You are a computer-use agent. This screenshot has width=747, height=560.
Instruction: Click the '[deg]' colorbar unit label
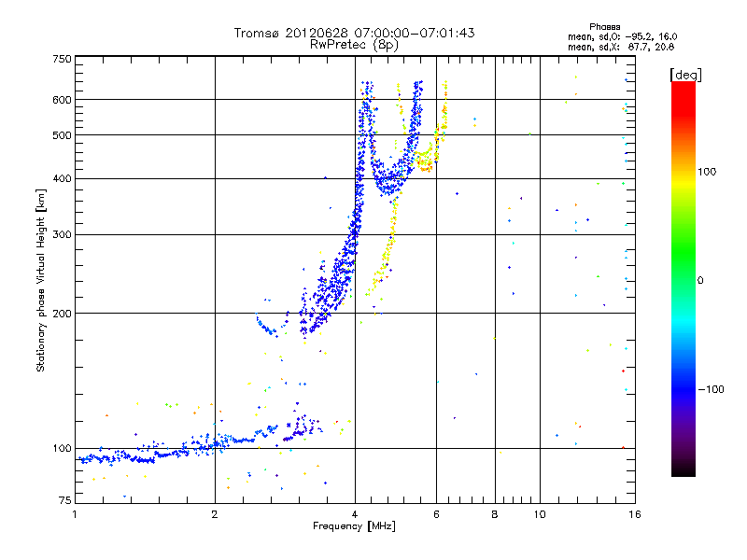click(x=685, y=75)
